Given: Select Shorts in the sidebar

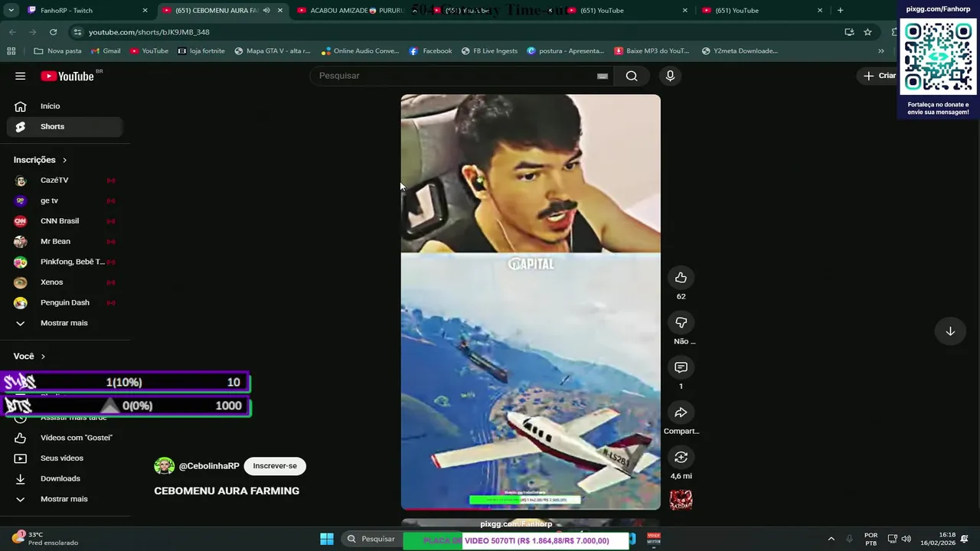Looking at the screenshot, I should coord(64,127).
